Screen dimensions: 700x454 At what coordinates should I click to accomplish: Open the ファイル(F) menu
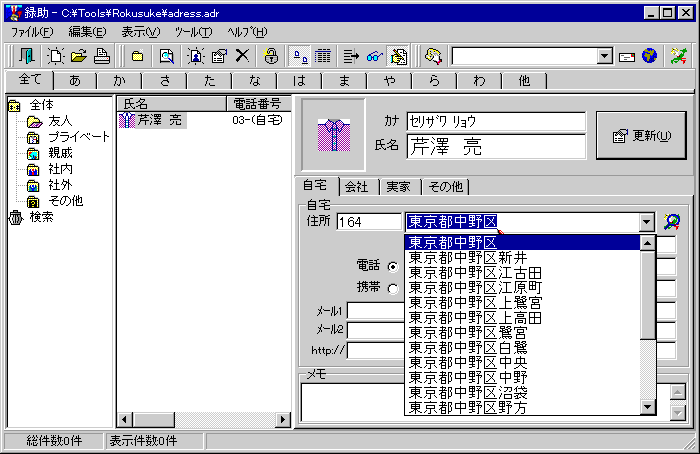click(x=32, y=32)
